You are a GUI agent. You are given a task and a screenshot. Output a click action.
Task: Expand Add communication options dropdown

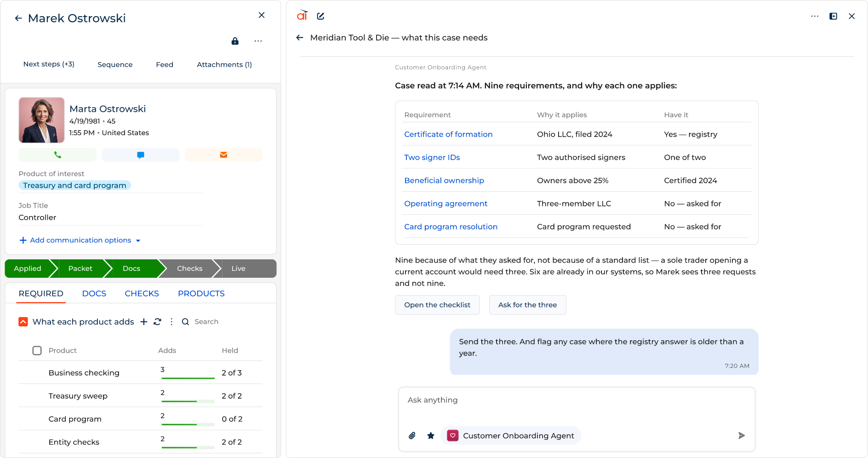click(x=80, y=240)
